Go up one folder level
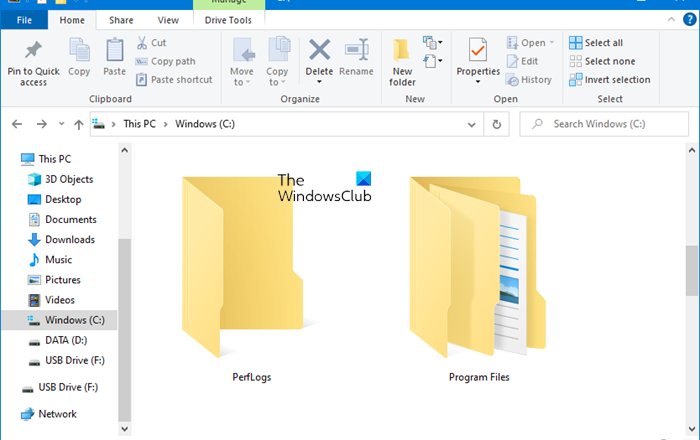 (x=79, y=124)
